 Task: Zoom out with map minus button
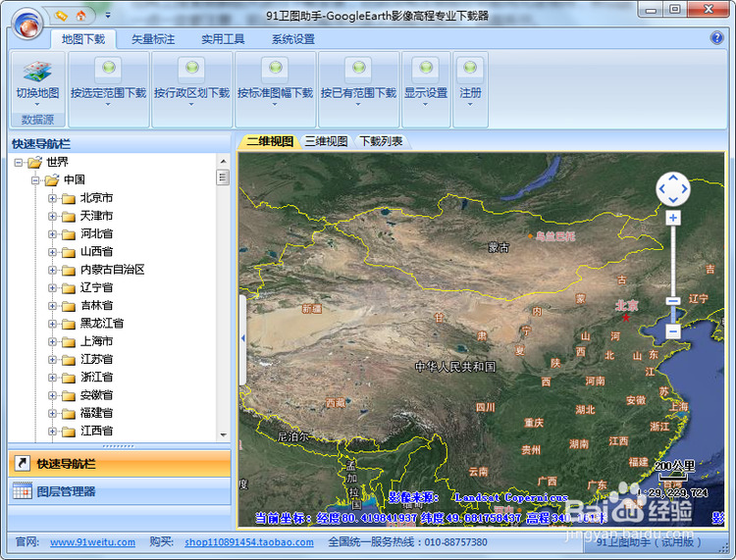(x=673, y=331)
